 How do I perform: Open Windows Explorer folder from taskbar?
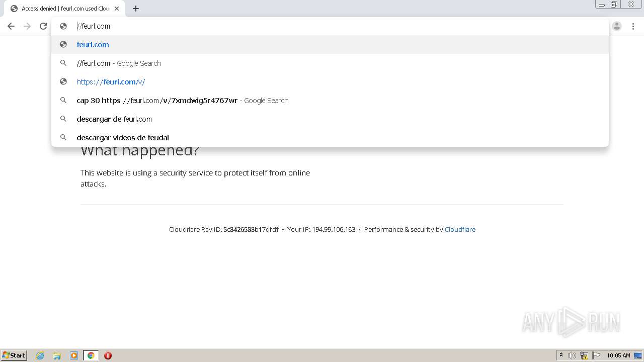57,355
